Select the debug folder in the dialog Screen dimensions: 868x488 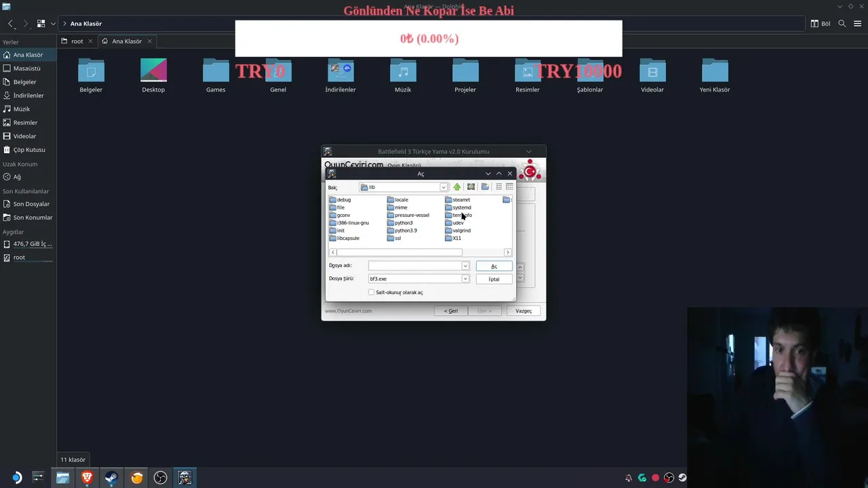(340, 200)
